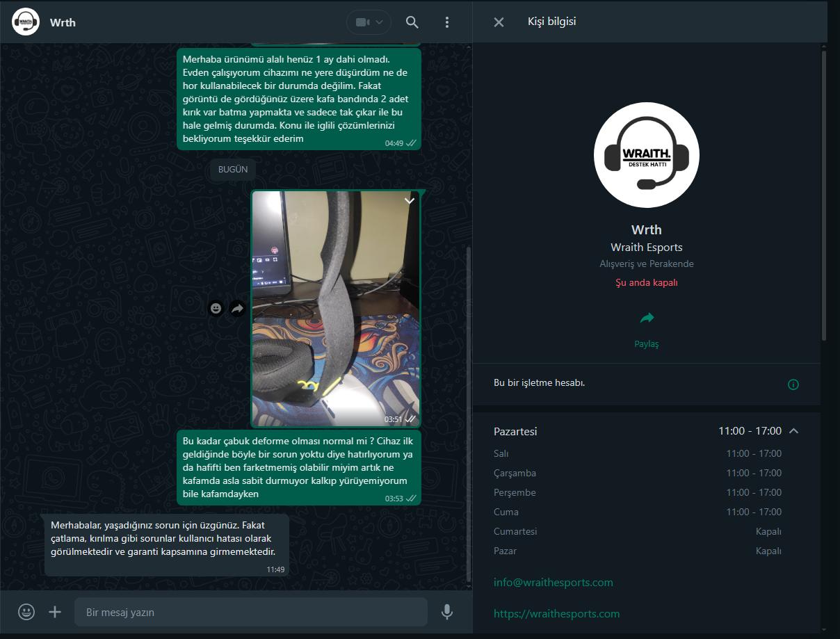Viewport: 840px width, 639px height.
Task: Open the emoji picker
Action: point(26,612)
